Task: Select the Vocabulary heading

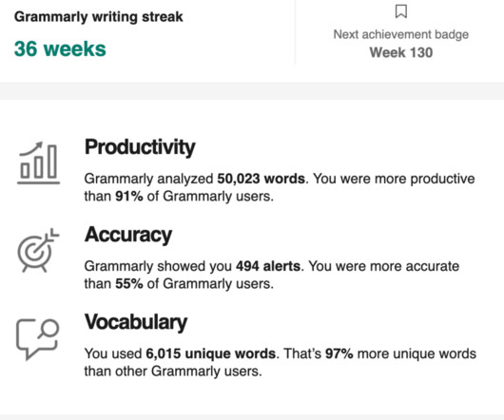Action: click(136, 322)
